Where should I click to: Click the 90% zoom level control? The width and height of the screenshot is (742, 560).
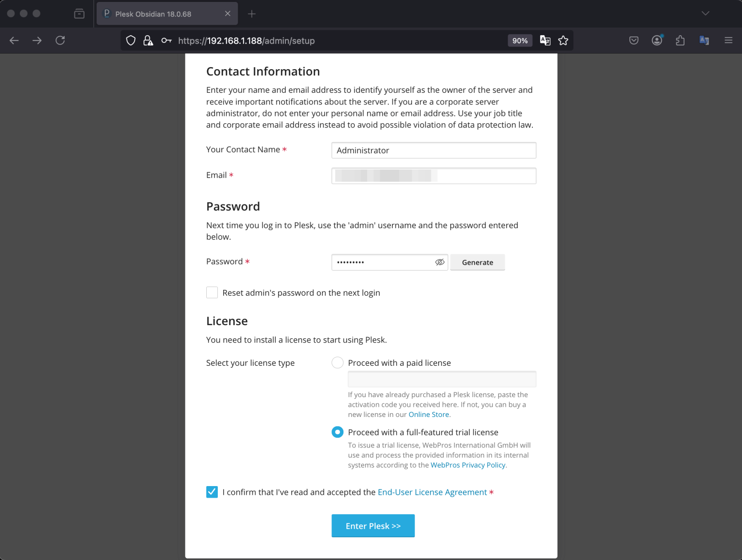[x=520, y=41]
